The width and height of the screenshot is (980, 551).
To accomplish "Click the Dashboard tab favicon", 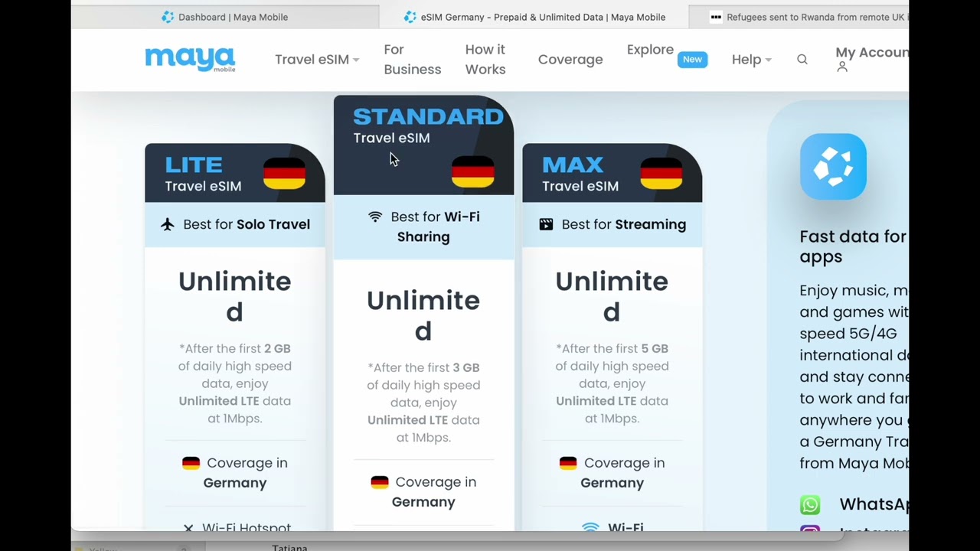I will (168, 17).
